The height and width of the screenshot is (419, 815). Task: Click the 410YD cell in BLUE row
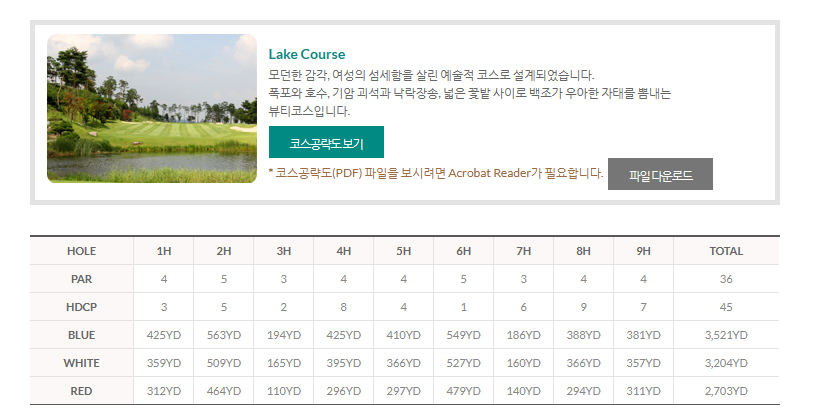point(403,335)
